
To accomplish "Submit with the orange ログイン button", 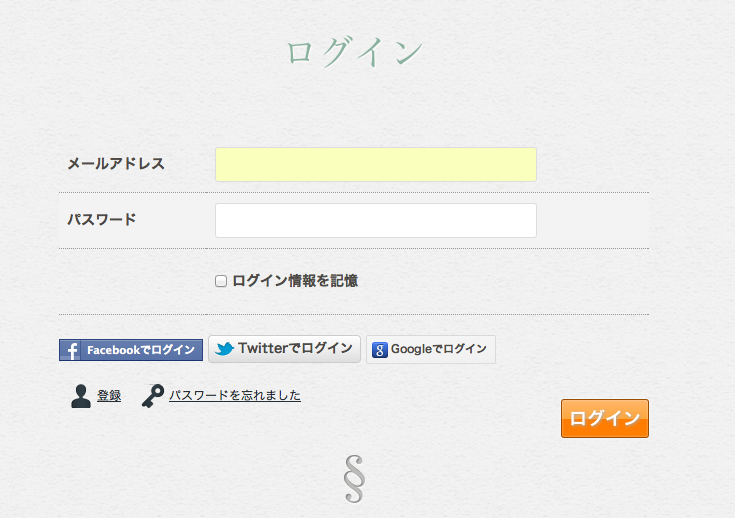I will click(x=604, y=418).
